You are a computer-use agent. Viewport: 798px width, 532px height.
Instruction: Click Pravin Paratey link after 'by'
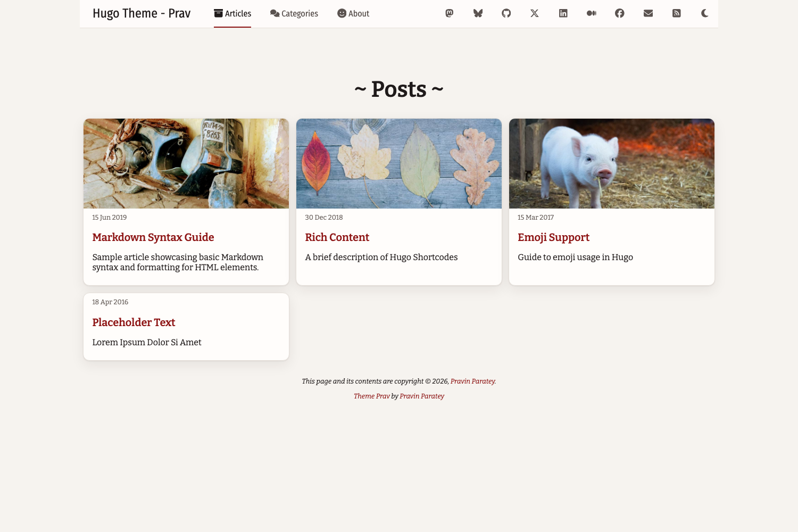pos(422,396)
